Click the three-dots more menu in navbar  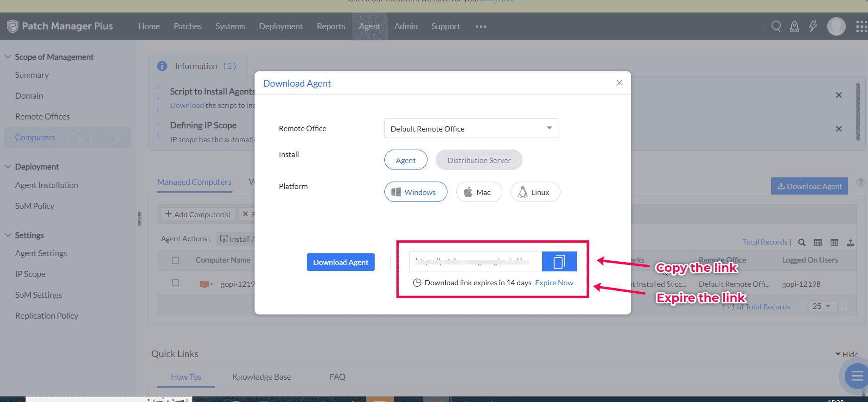pos(481,26)
